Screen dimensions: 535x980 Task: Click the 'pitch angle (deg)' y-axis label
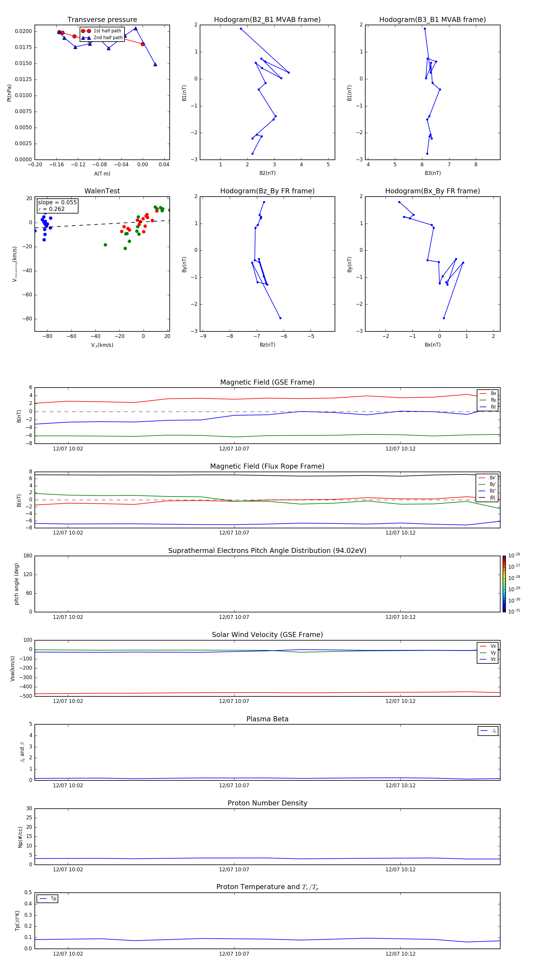pyautogui.click(x=16, y=584)
